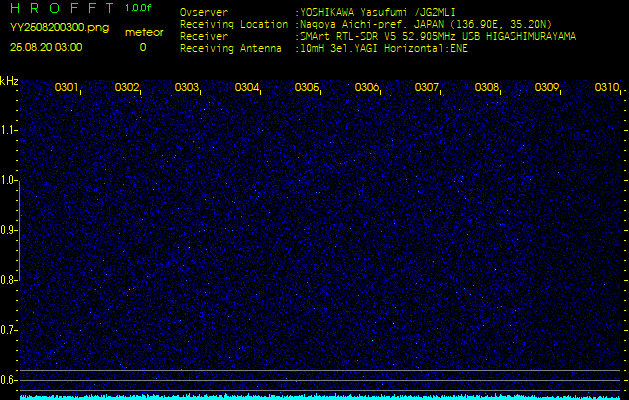Click the version label 1.0.0f
This screenshot has width=629, height=400.
tap(138, 8)
